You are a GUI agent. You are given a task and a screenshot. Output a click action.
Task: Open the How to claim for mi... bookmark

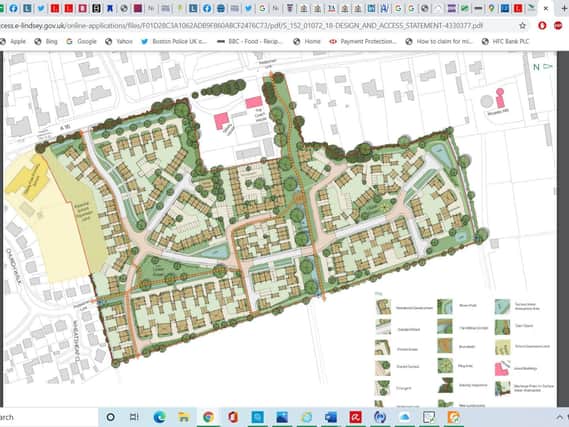tap(439, 41)
